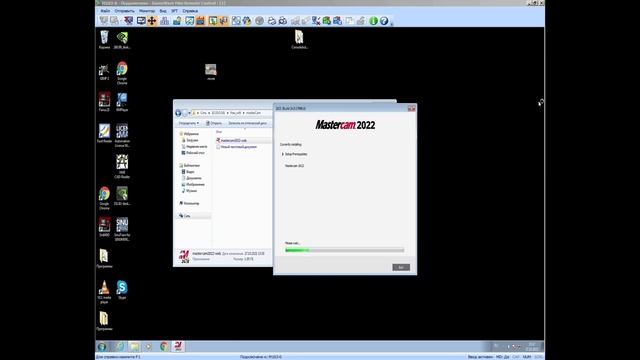Click the Mastercam 2022 item in the installer
Screen dimensions: 640x360
click(x=294, y=166)
